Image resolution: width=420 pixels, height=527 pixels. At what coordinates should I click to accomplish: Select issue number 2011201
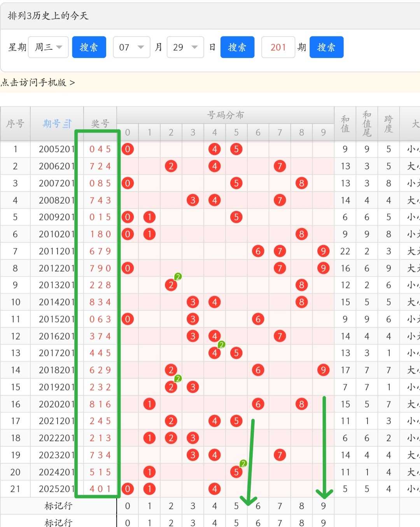tap(56, 251)
